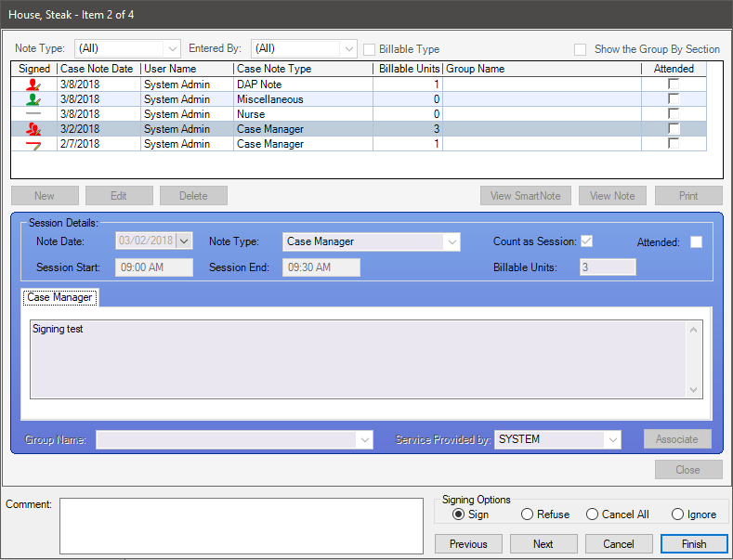Sort by Case Note Date column header
733x560 pixels.
click(x=98, y=69)
